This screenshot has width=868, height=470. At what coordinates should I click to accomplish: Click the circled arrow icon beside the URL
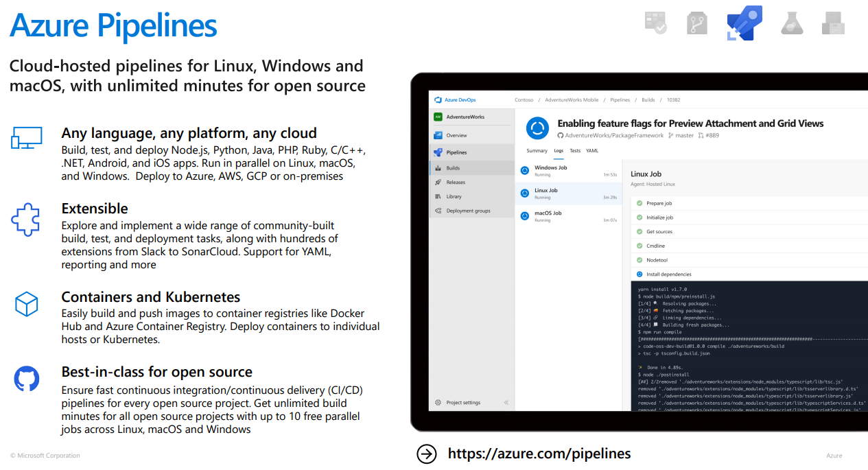[x=427, y=454]
